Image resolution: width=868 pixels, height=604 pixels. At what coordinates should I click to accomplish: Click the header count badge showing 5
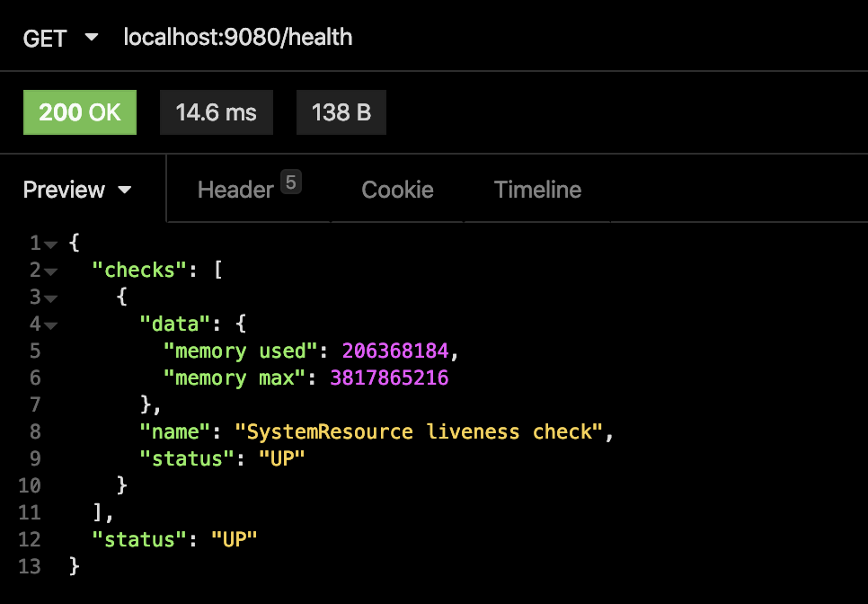[x=289, y=182]
